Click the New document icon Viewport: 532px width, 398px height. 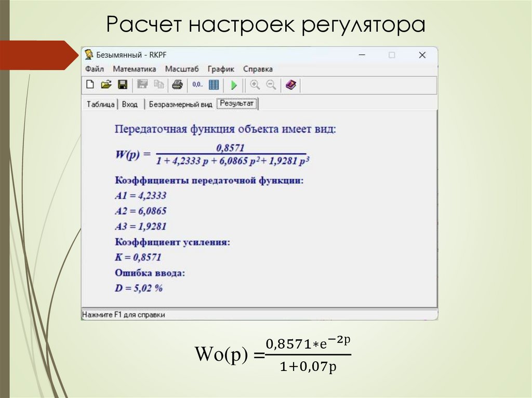90,85
